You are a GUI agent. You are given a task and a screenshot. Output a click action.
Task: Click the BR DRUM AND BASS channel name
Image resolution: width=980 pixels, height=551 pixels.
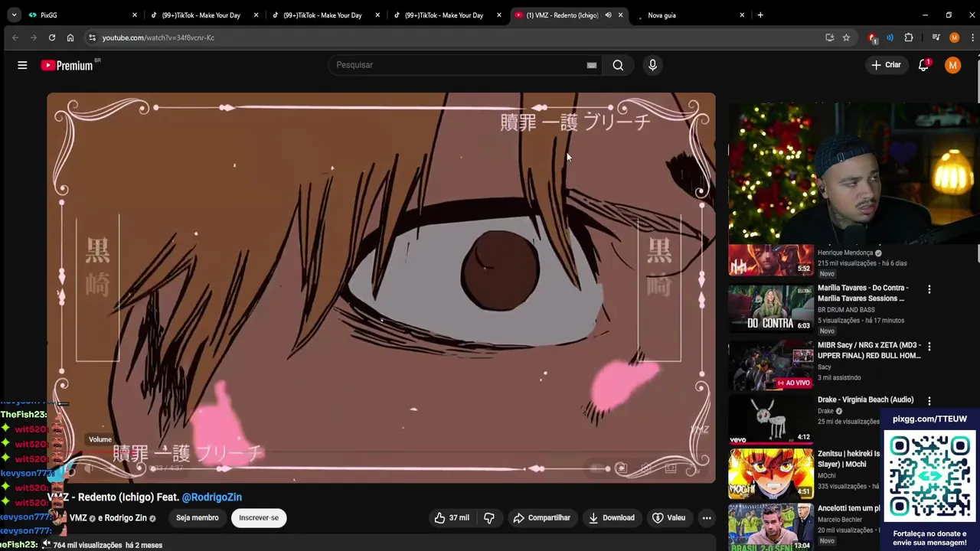coord(846,310)
